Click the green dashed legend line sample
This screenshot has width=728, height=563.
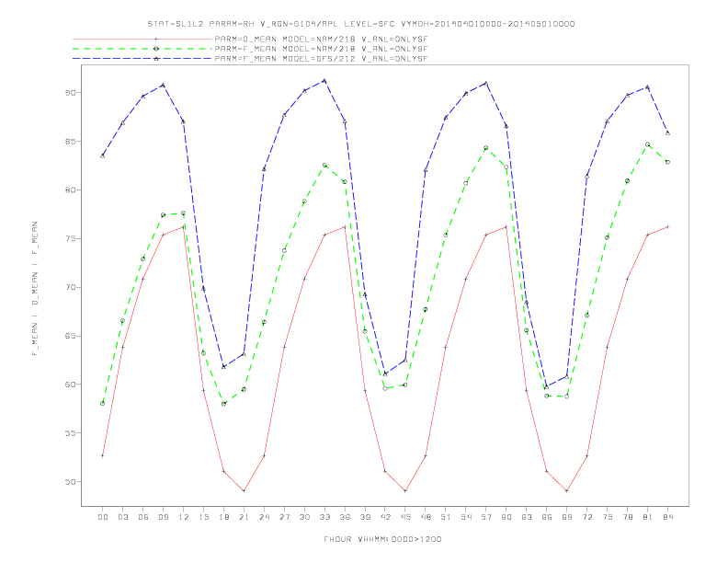[142, 49]
